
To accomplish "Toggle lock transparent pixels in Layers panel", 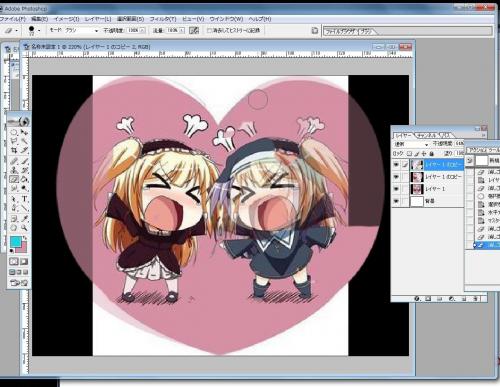I will 410,153.
